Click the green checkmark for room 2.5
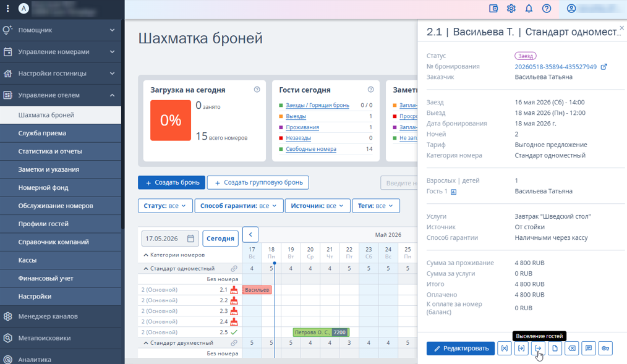This screenshot has width=627, height=364. pos(234,332)
